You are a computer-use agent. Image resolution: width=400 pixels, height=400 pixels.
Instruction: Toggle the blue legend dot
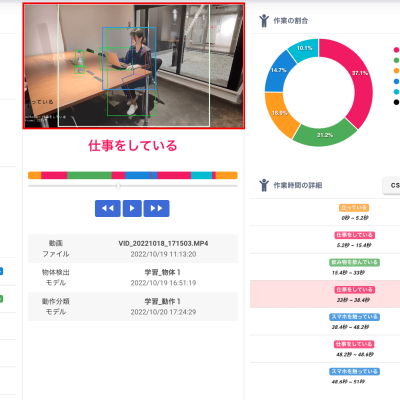[396, 81]
